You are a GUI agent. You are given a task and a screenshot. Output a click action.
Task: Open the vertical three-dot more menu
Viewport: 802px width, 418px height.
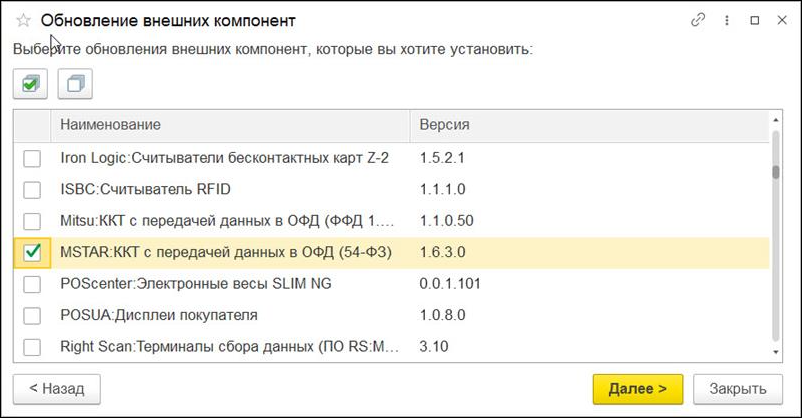pos(725,20)
